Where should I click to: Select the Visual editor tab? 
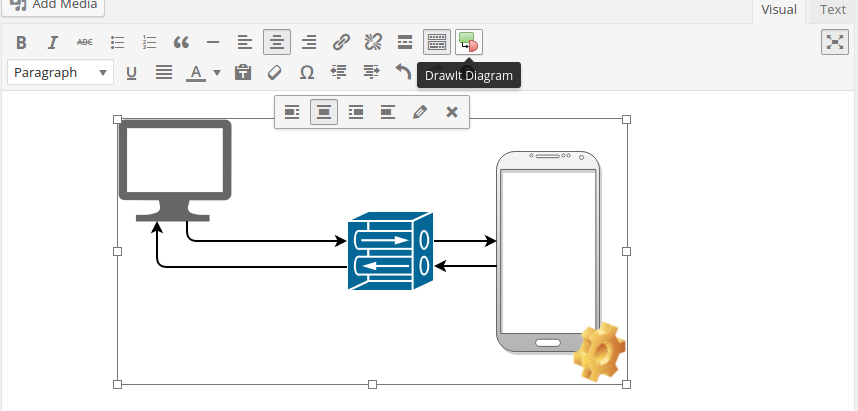(779, 10)
